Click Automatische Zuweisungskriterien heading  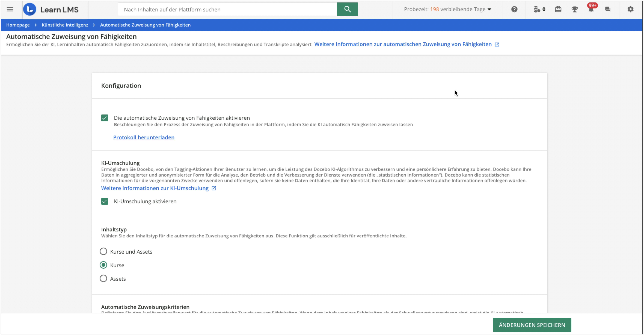click(145, 307)
